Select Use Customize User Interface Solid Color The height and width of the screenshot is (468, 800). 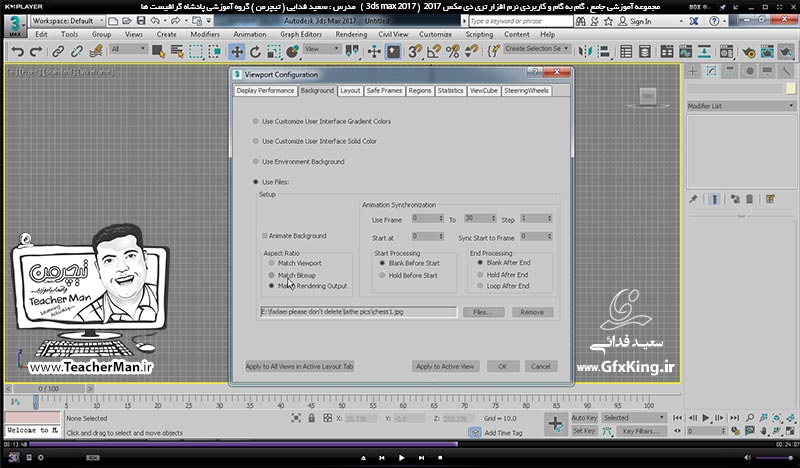(256, 141)
